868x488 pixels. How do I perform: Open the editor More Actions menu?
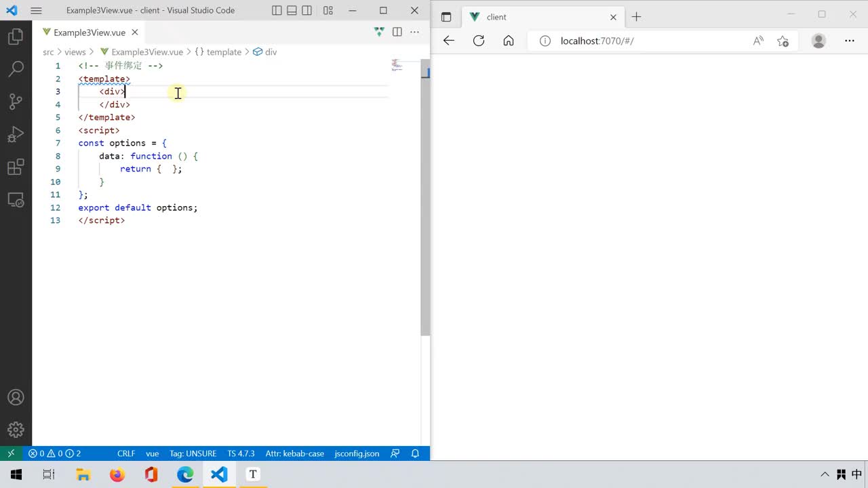(x=415, y=32)
